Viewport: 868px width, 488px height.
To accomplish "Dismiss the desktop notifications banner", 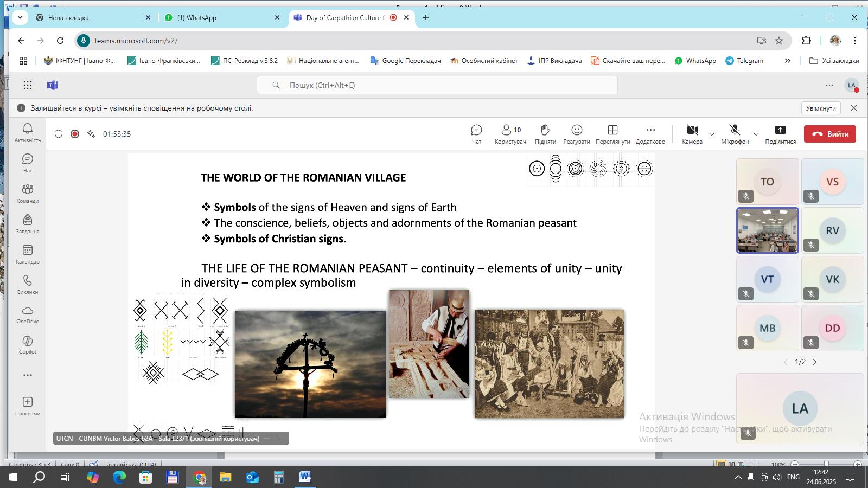I will coord(854,108).
